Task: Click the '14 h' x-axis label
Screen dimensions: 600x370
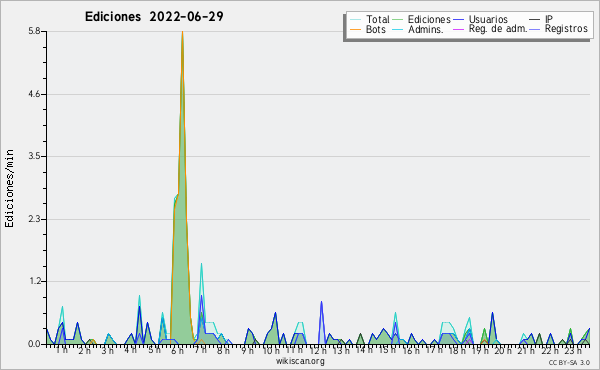Action: pyautogui.click(x=364, y=350)
